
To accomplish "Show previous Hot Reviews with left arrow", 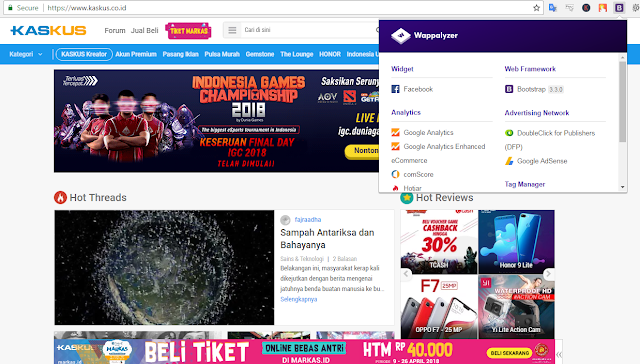I will (x=406, y=274).
